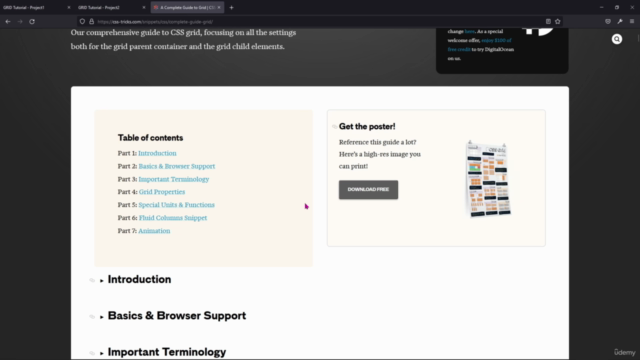The image size is (640, 360).
Task: Jump to Grid Properties link
Action: (162, 192)
